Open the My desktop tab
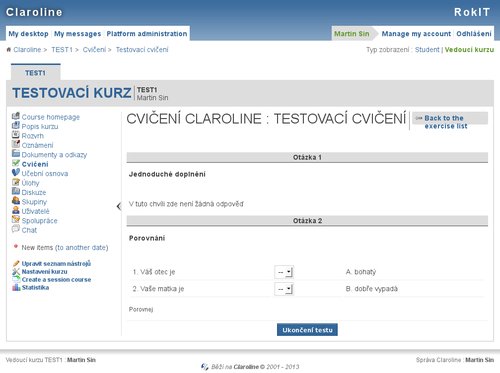This screenshot has width=500, height=373. click(x=28, y=34)
